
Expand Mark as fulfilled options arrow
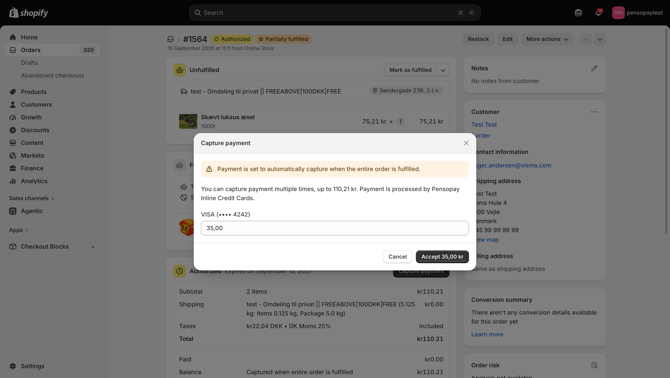[x=443, y=70]
